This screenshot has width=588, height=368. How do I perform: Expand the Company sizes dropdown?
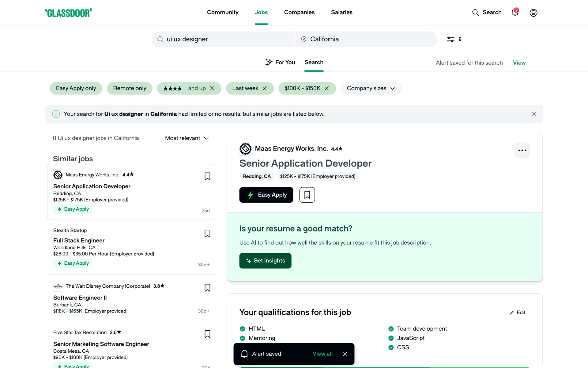(371, 88)
